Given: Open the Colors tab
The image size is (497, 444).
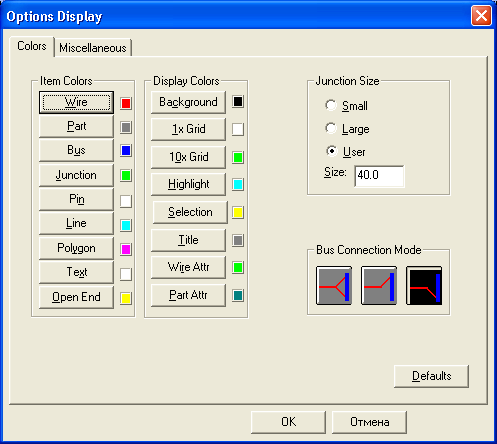Looking at the screenshot, I should click(32, 46).
